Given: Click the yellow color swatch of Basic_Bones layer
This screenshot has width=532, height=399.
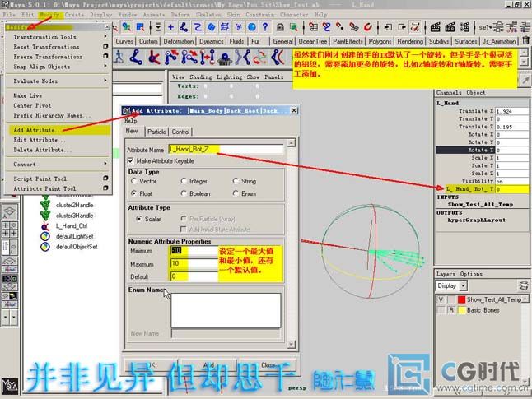Looking at the screenshot, I should click(x=461, y=310).
